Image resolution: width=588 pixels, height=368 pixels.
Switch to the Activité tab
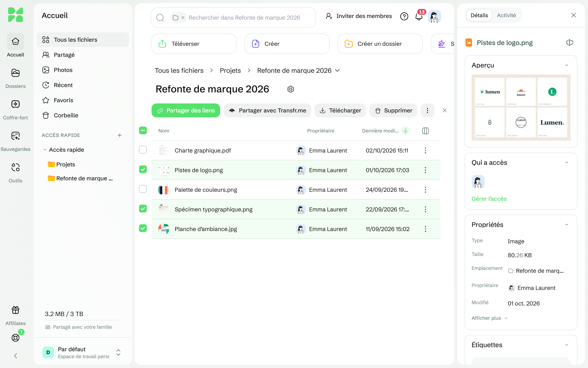click(506, 15)
